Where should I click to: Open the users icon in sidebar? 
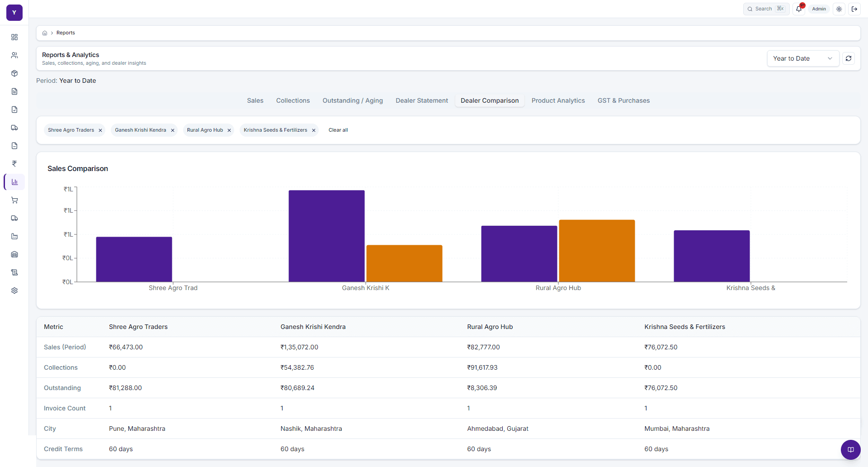tap(14, 55)
